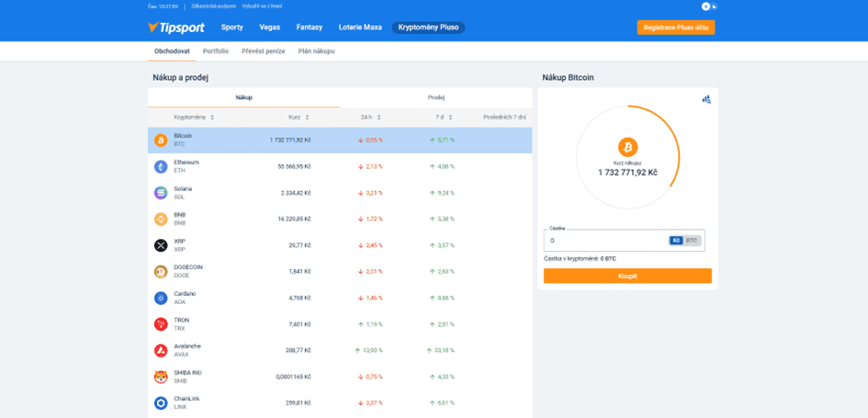Click Avalanche 7 d change 33,18 %
Viewport: 868px width, 418px height.
click(x=441, y=350)
